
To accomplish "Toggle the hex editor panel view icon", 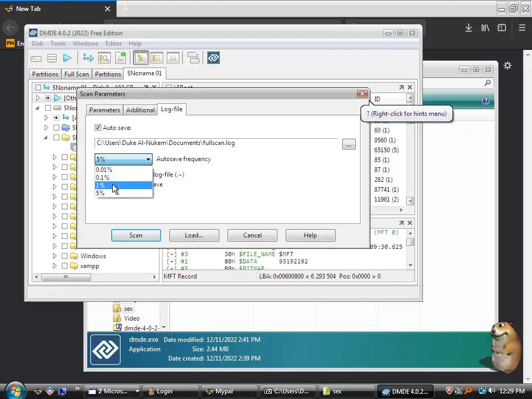I will (x=173, y=58).
